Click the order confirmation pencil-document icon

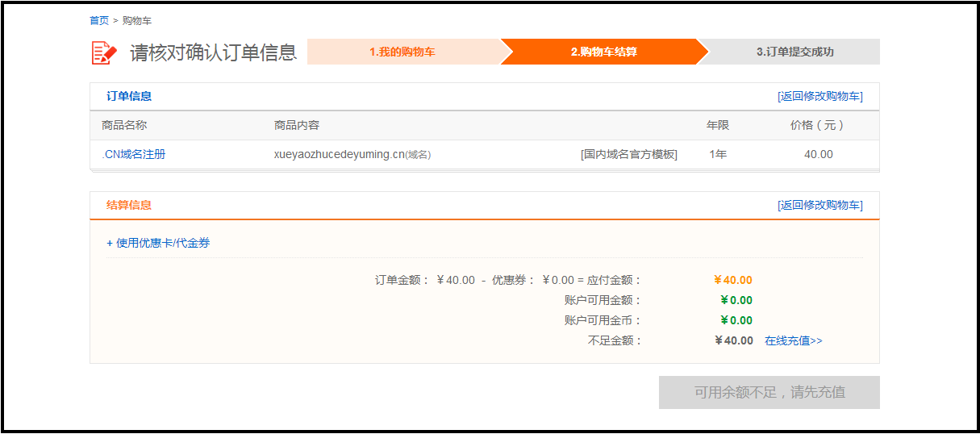104,52
